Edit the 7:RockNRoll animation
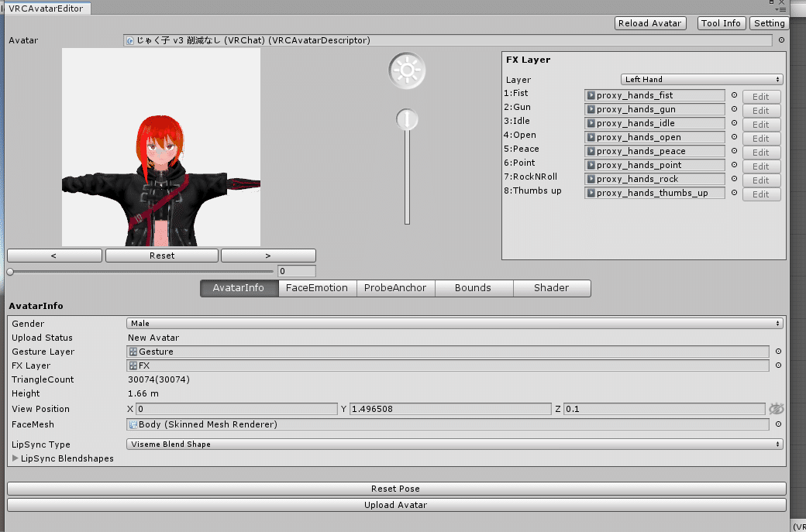This screenshot has width=806, height=532. coord(761,180)
